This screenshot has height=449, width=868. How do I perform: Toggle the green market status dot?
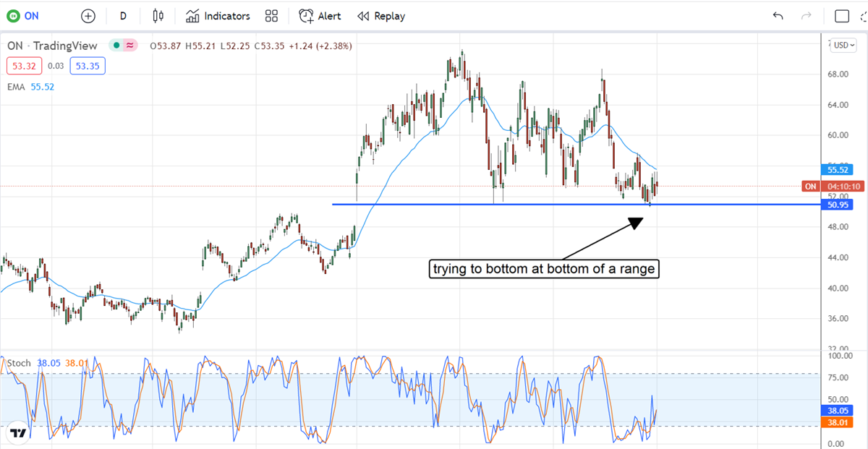click(115, 46)
